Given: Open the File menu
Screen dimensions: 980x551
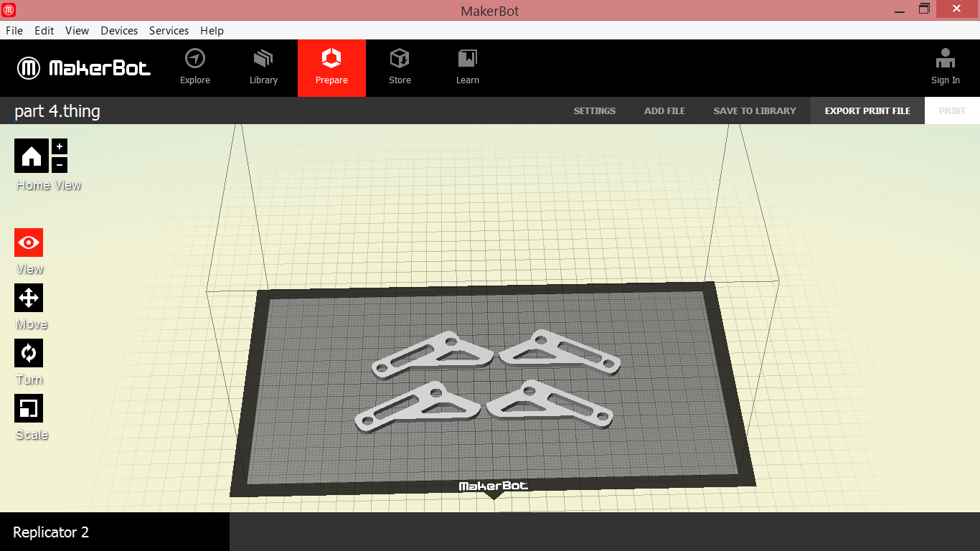Looking at the screenshot, I should [14, 31].
